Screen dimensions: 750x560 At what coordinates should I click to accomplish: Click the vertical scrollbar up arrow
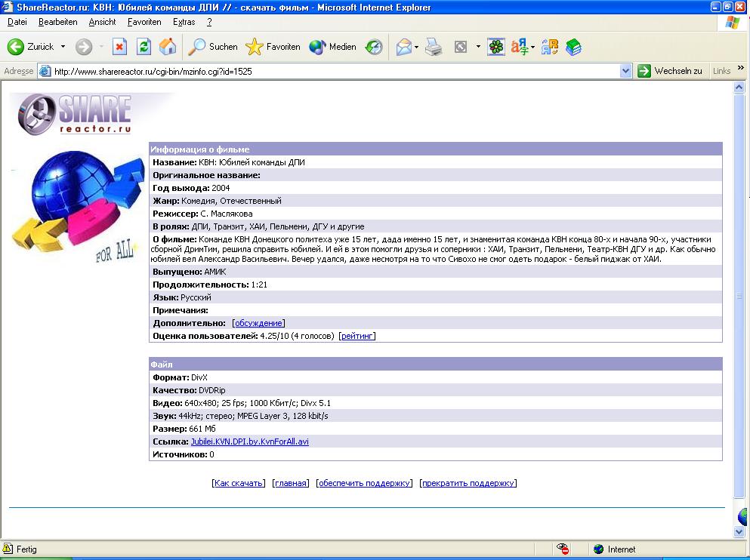tap(739, 87)
